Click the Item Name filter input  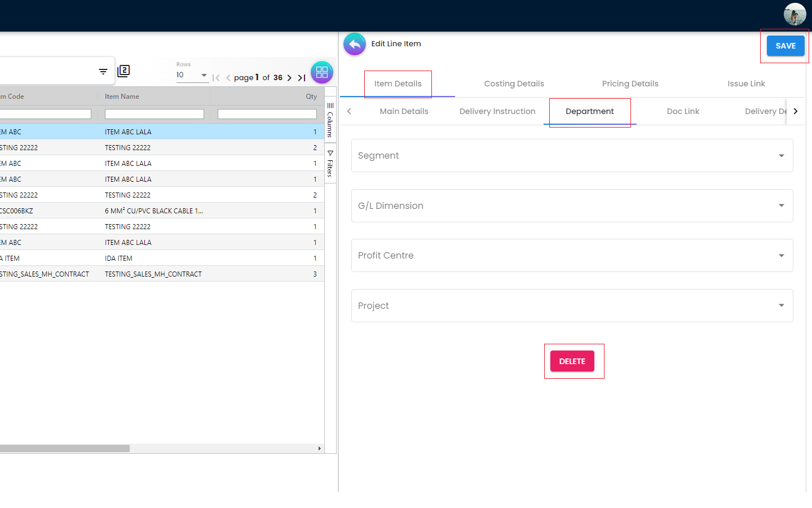(x=155, y=114)
